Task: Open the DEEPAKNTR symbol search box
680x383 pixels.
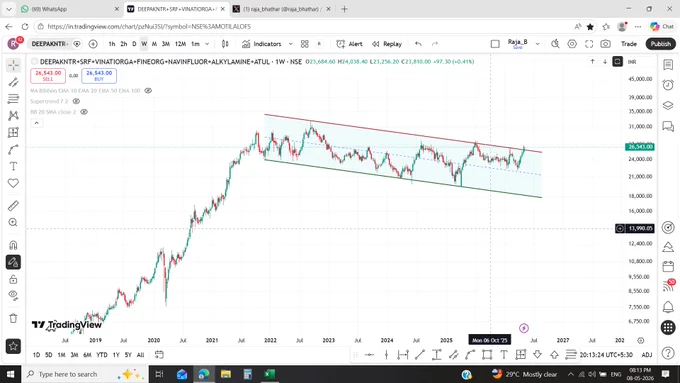Action: tap(49, 44)
